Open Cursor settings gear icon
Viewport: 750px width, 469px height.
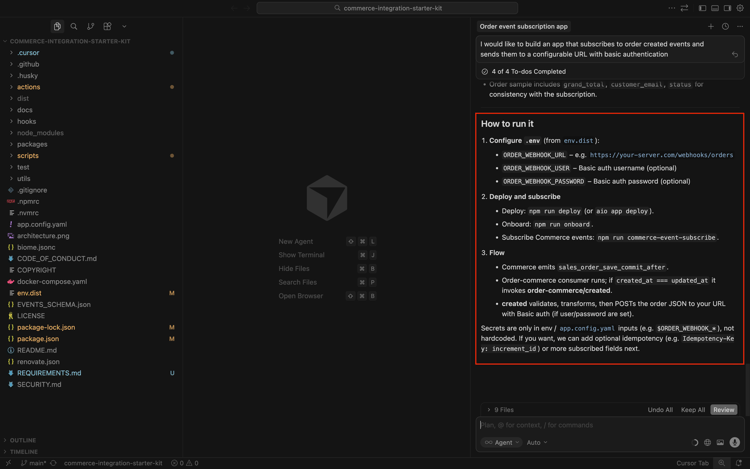tap(739, 8)
